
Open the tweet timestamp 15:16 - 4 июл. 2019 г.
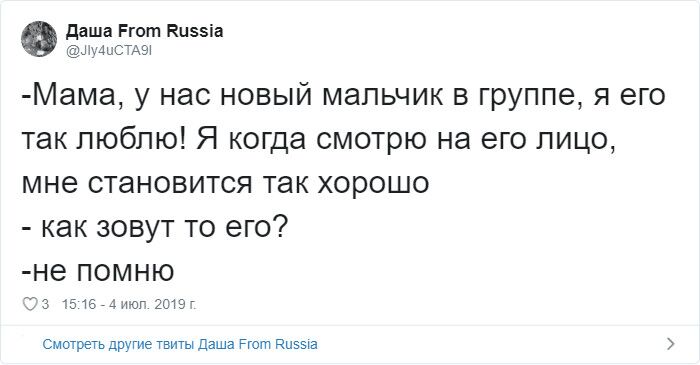tap(129, 304)
